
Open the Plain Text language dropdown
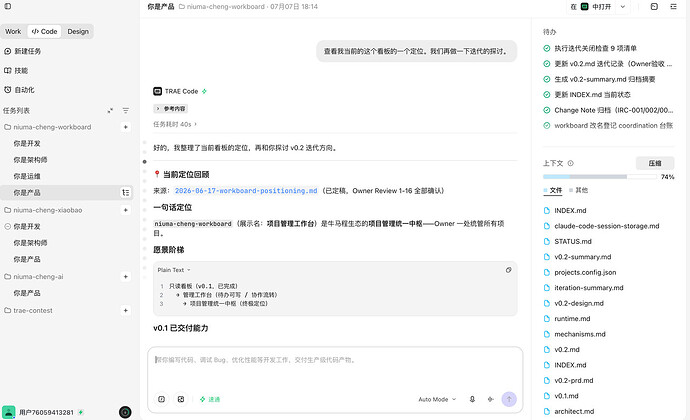pyautogui.click(x=174, y=270)
